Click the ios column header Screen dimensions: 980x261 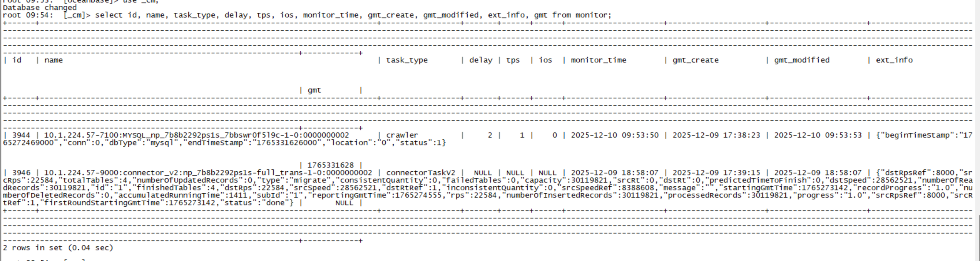click(x=545, y=60)
